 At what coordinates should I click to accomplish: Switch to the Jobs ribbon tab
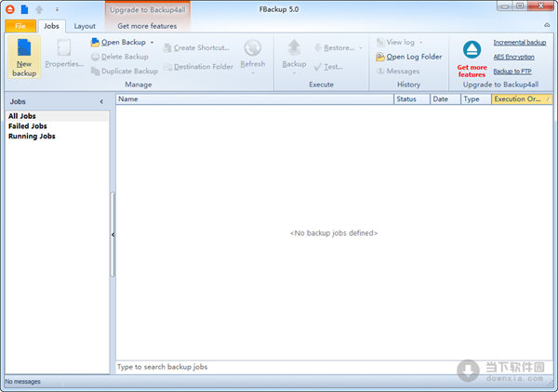(x=51, y=26)
